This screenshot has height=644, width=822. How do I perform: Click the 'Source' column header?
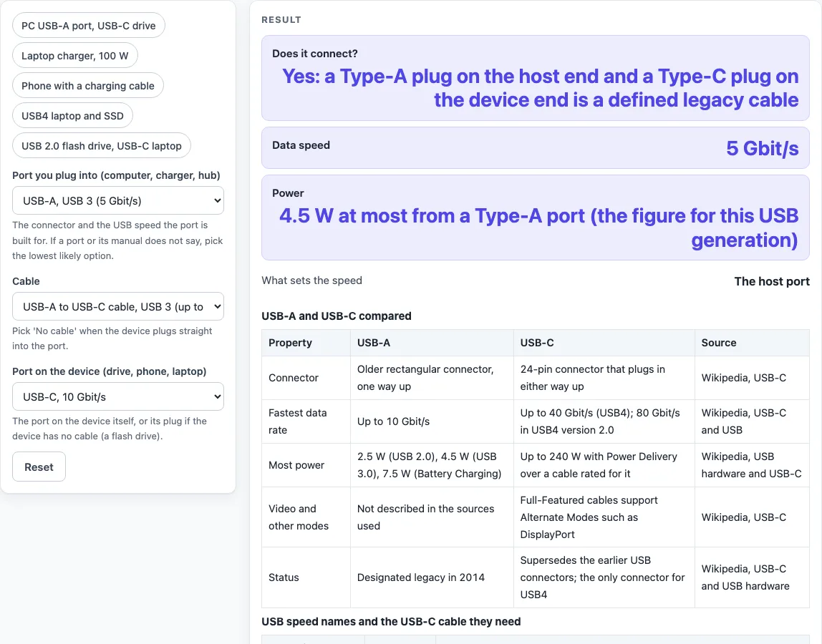click(752, 343)
